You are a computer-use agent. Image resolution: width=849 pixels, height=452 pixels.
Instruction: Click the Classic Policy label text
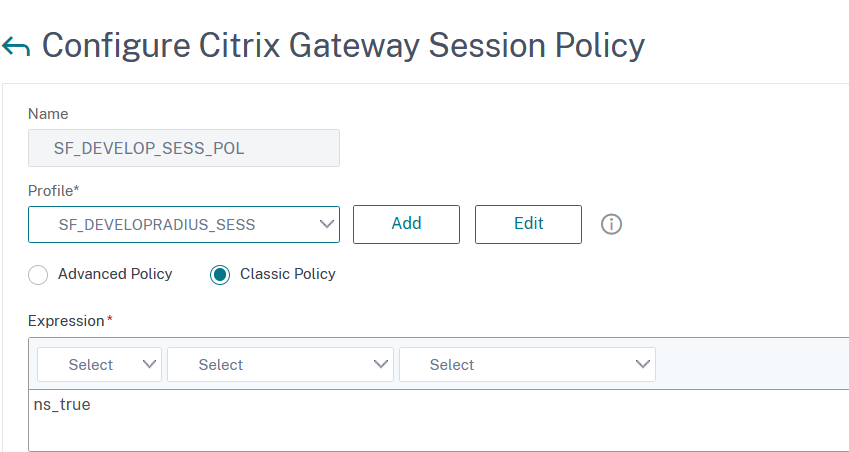288,274
